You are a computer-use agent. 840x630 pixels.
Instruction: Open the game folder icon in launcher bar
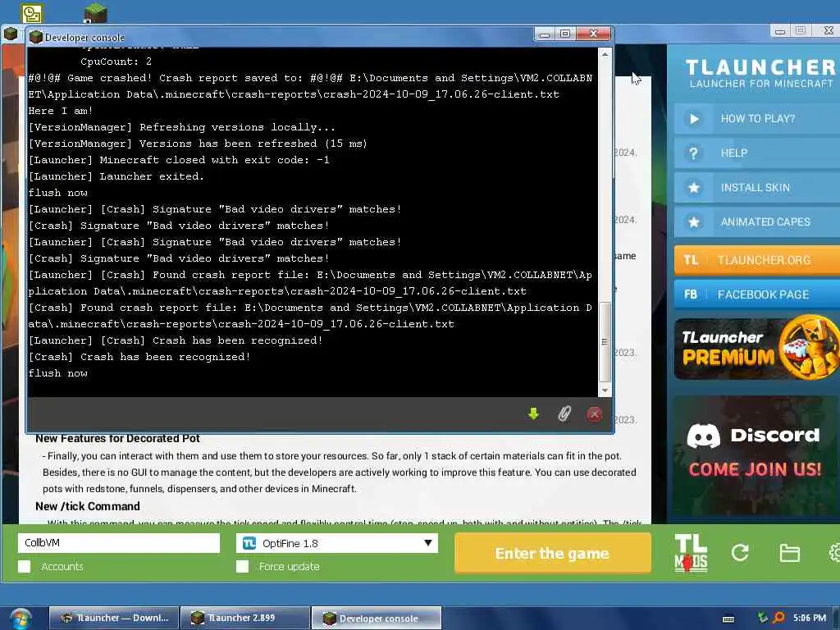tap(789, 552)
